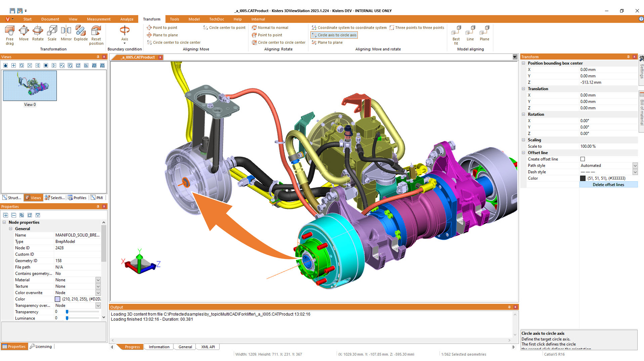
Task: Open the Texture dropdown in Properties
Action: 98,286
